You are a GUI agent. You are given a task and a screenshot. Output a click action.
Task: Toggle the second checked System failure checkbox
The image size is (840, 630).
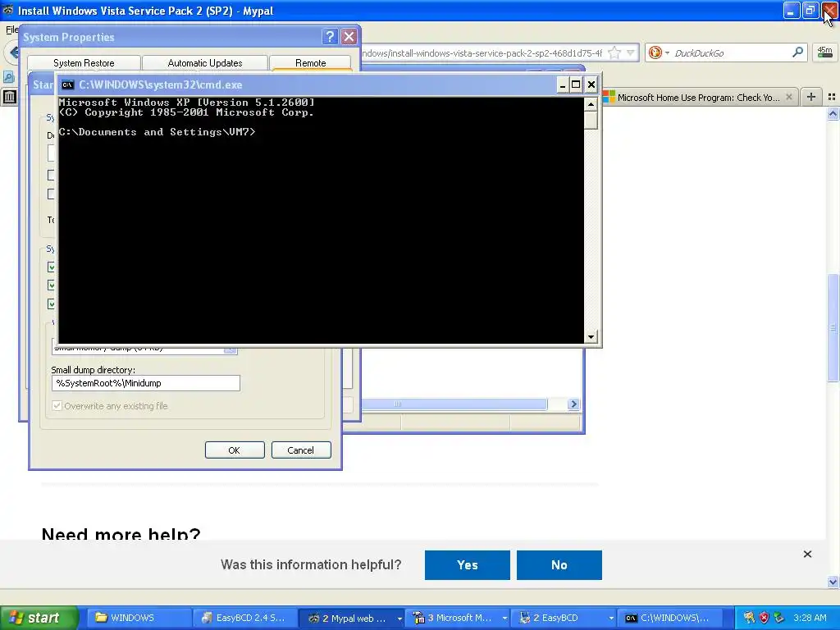coord(52,285)
